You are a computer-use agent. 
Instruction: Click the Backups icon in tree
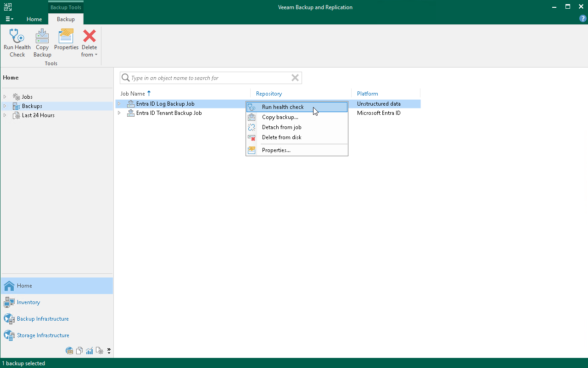[x=16, y=106]
